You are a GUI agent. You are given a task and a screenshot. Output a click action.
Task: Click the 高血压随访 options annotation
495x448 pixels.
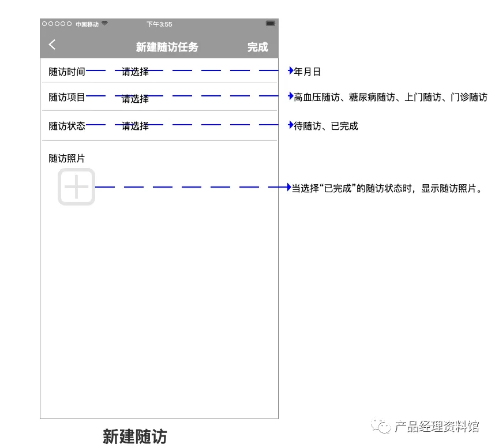click(x=391, y=98)
